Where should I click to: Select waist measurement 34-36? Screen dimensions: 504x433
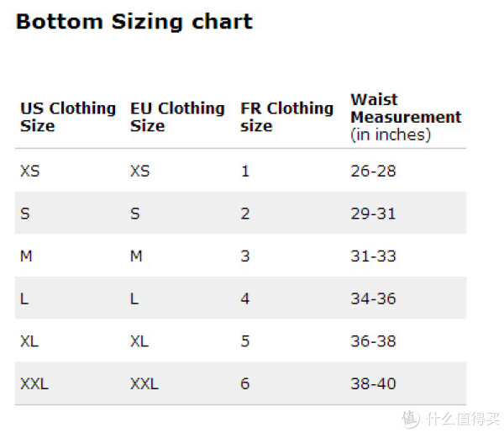[x=373, y=298]
